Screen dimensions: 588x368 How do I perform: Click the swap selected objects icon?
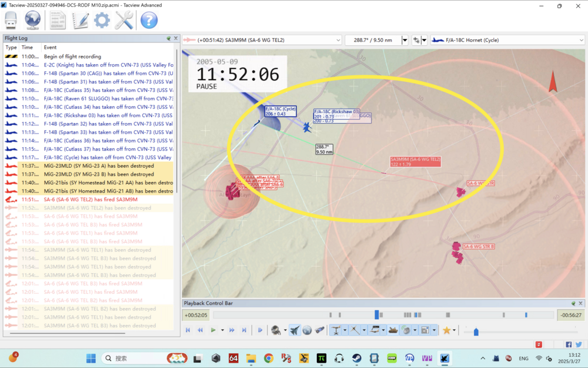point(416,40)
